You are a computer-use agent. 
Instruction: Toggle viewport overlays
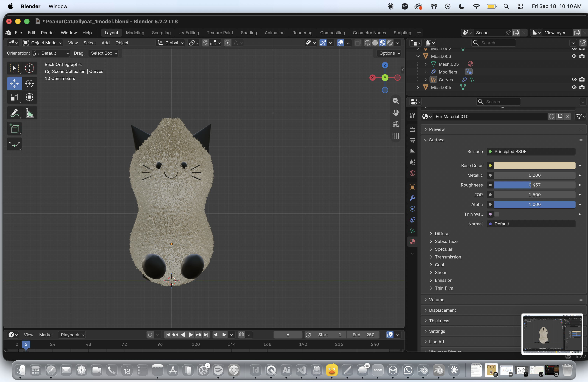(x=340, y=43)
